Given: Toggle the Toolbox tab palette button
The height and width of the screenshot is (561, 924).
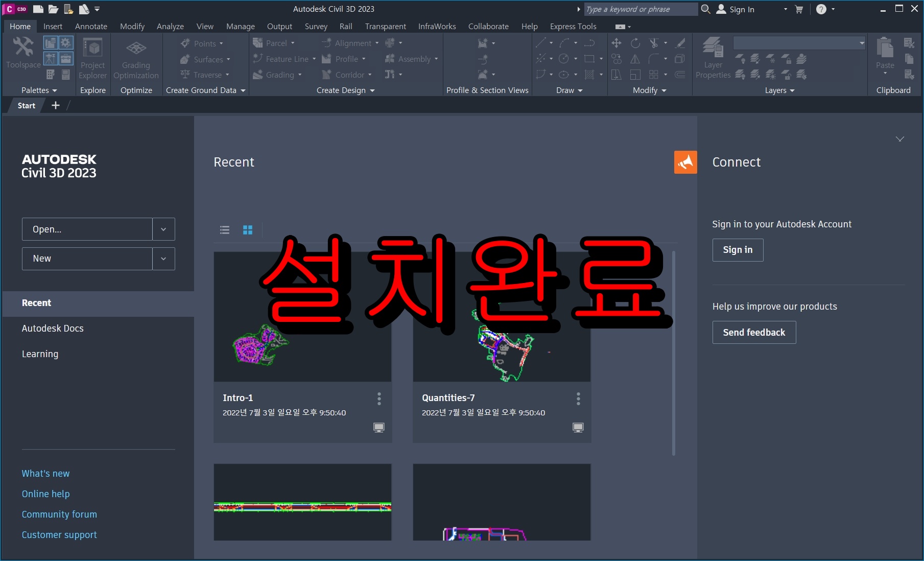Looking at the screenshot, I should point(66,59).
